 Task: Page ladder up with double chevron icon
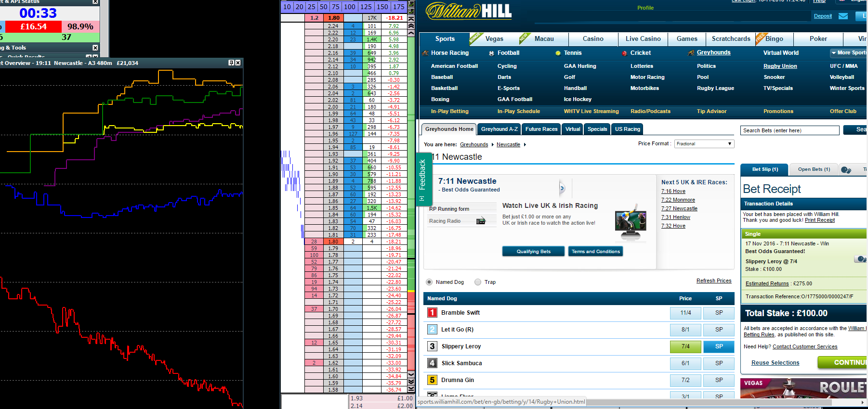(411, 26)
